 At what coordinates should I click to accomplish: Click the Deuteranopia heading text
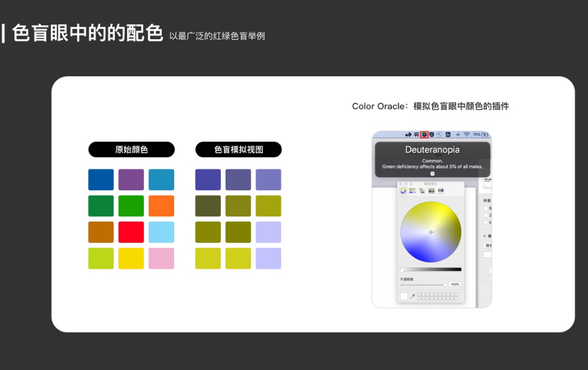[x=433, y=150]
